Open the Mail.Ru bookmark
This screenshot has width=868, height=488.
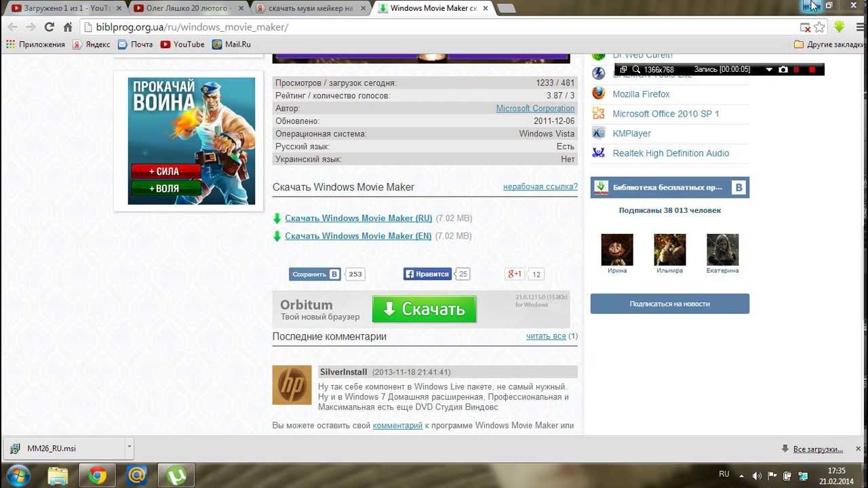[231, 44]
